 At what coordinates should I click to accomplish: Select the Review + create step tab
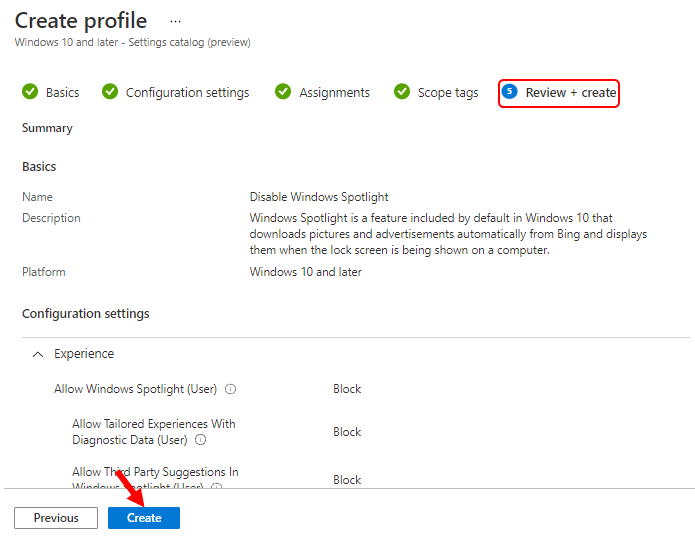559,93
